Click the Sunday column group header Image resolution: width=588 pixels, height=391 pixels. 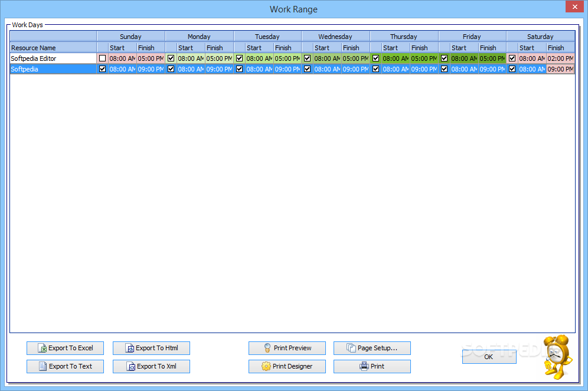tap(131, 37)
